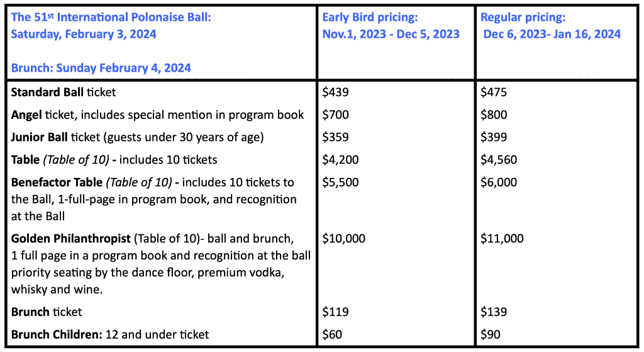Select the Benefactor Table description
The width and height of the screenshot is (644, 352).
click(x=153, y=199)
